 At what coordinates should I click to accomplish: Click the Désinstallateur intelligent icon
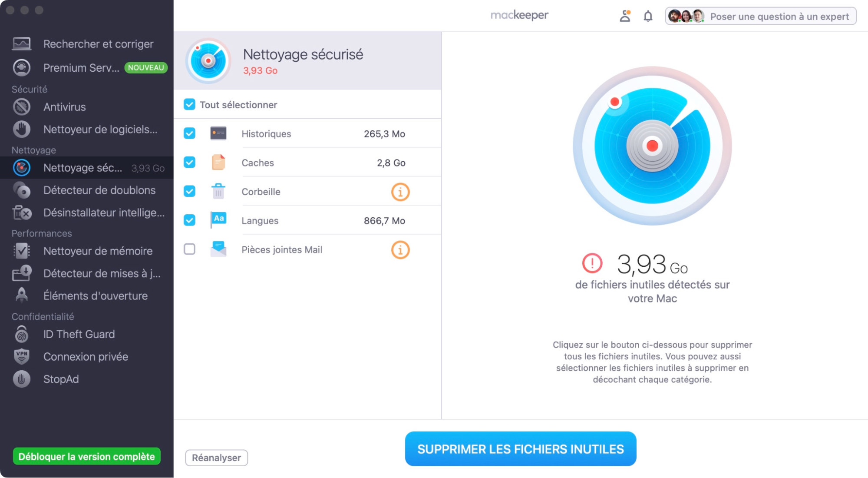pyautogui.click(x=21, y=212)
